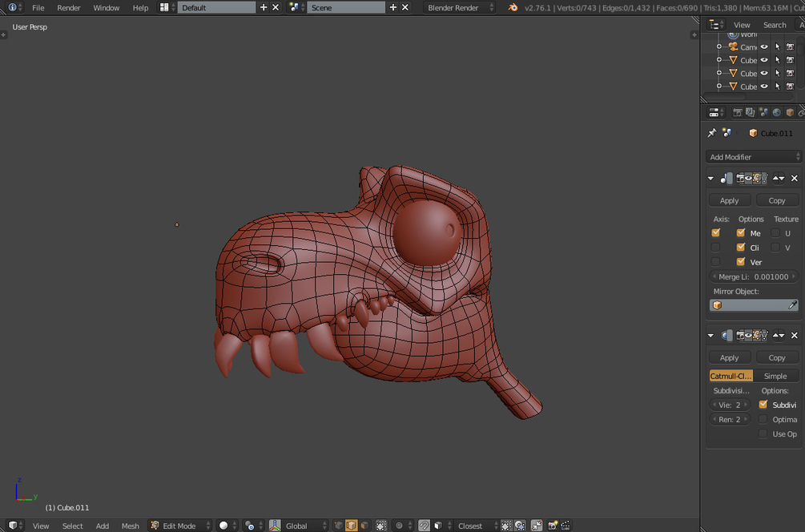Toggle the Optimal Display checkbox
Viewport: 805px width, 532px height.
coord(763,419)
